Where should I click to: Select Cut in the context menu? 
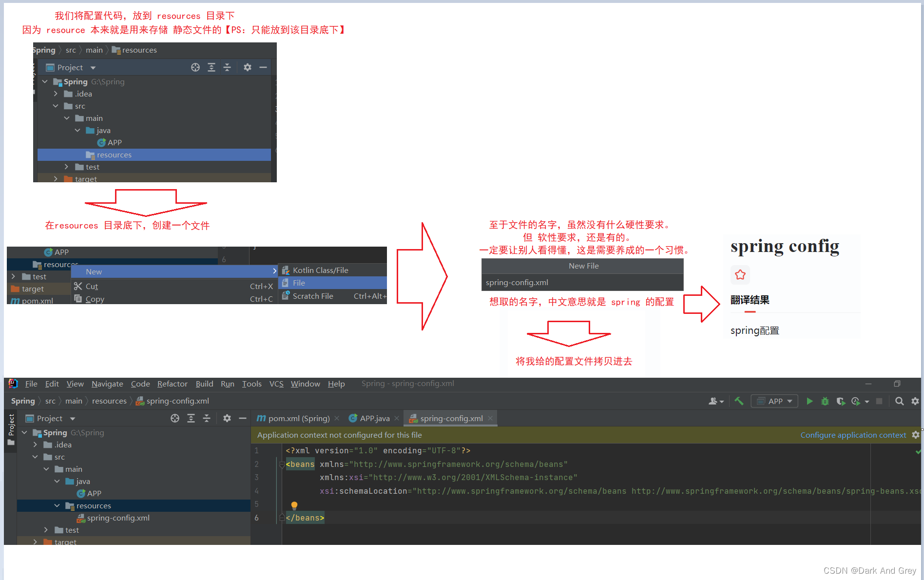tap(174, 286)
